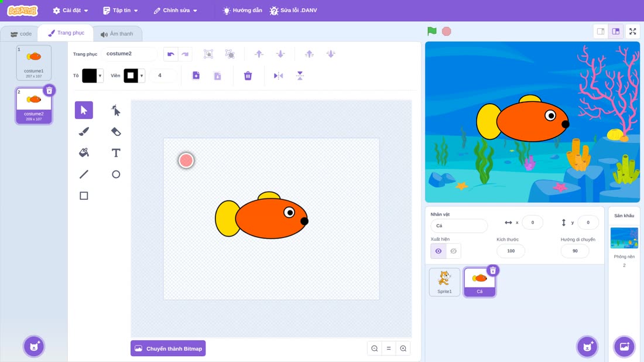Flip the selection horizontally
Viewport: 644px width, 362px height.
279,76
